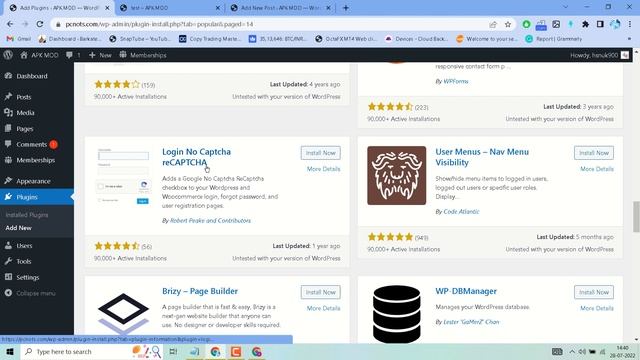The width and height of the screenshot is (640, 360).
Task: Open author Code Atlantic link
Action: (461, 211)
